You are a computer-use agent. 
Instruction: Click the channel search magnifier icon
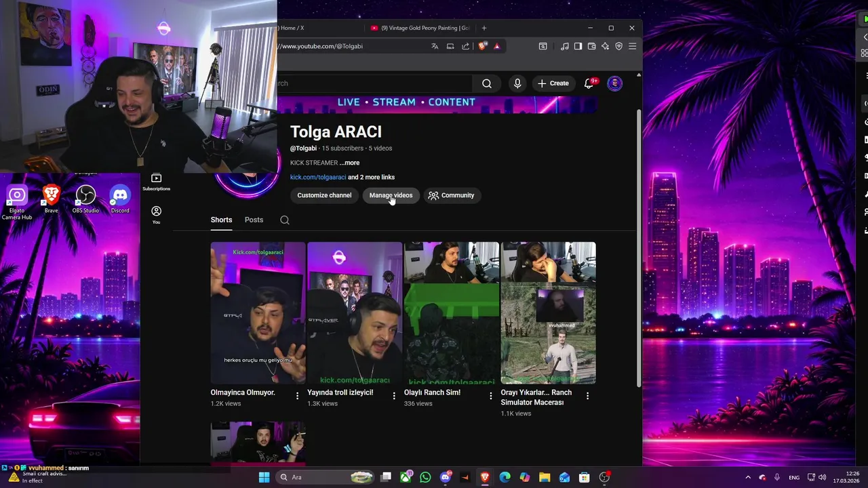click(285, 220)
